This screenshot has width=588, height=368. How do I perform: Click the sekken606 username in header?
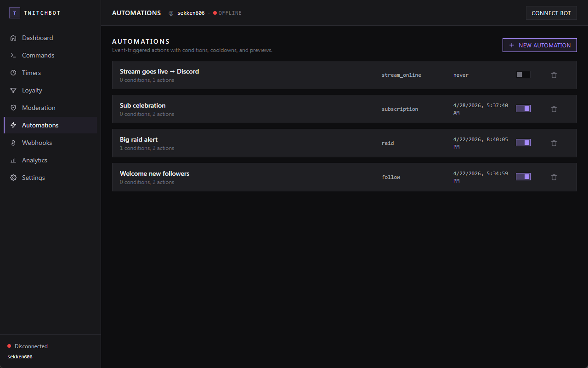coord(191,13)
